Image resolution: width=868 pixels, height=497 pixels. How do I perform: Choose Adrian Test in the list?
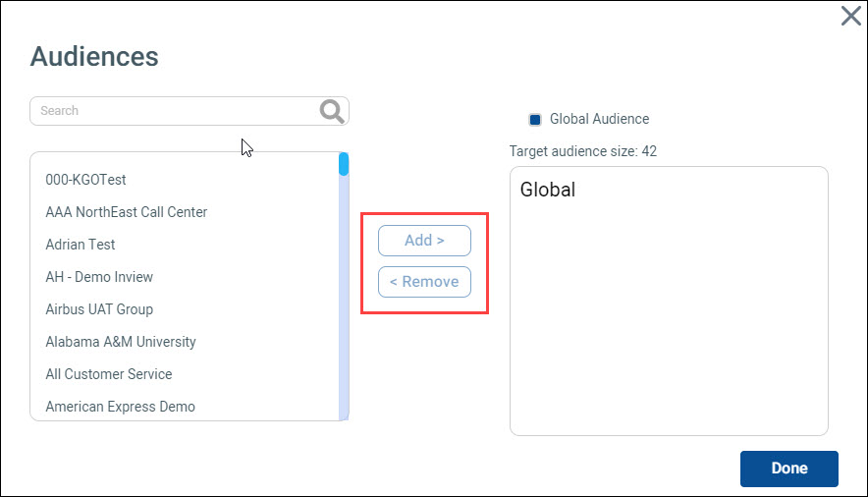coord(81,245)
